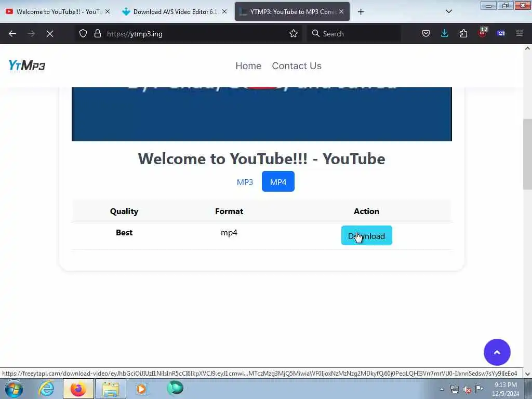Open Windows Explorer folder in taskbar
The width and height of the screenshot is (532, 399).
point(111,389)
